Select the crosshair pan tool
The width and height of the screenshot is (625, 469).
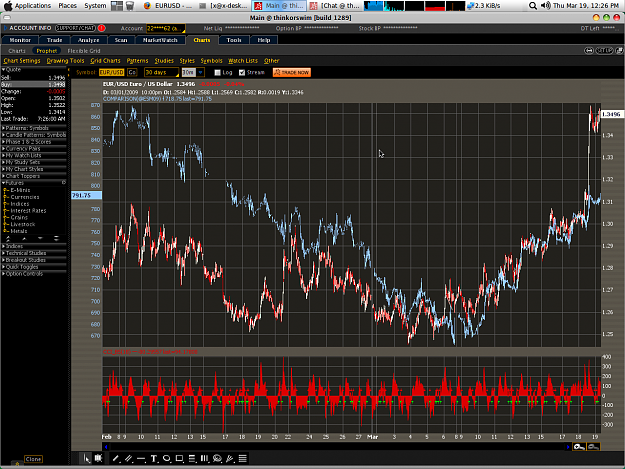point(98,459)
